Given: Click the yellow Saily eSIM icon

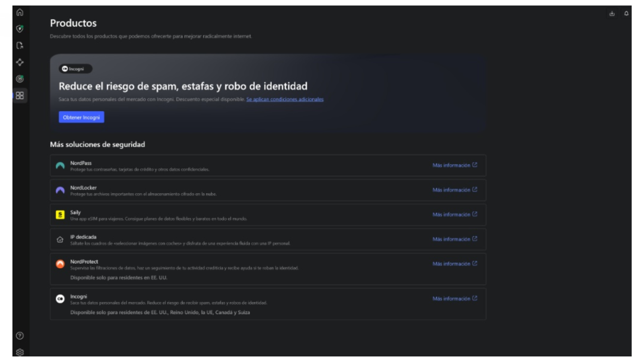Looking at the screenshot, I should [60, 214].
